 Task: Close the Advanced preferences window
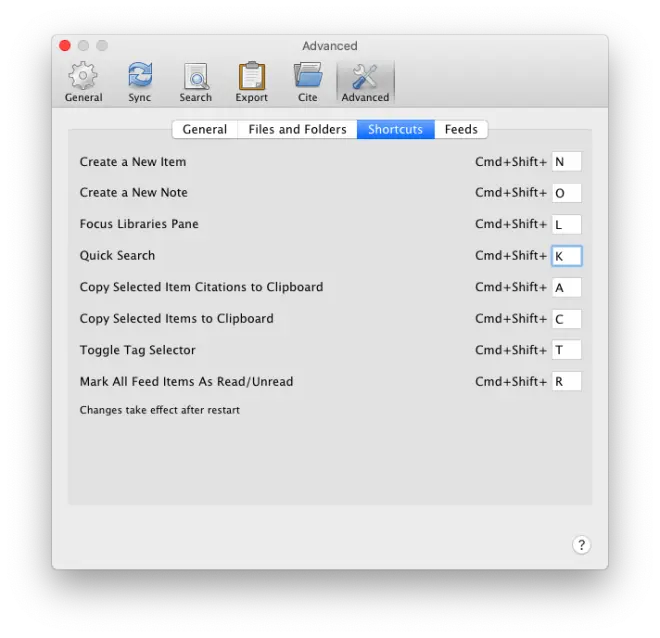click(x=65, y=45)
